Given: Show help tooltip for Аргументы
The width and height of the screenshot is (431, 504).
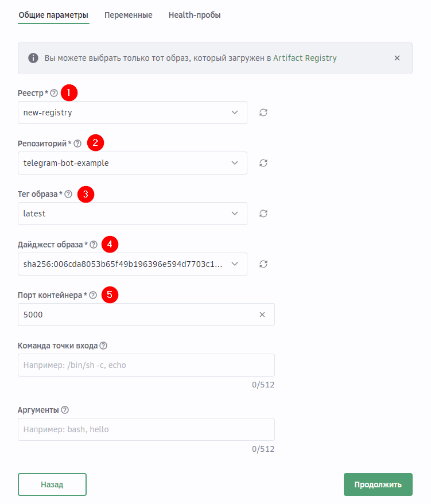Looking at the screenshot, I should click(65, 410).
